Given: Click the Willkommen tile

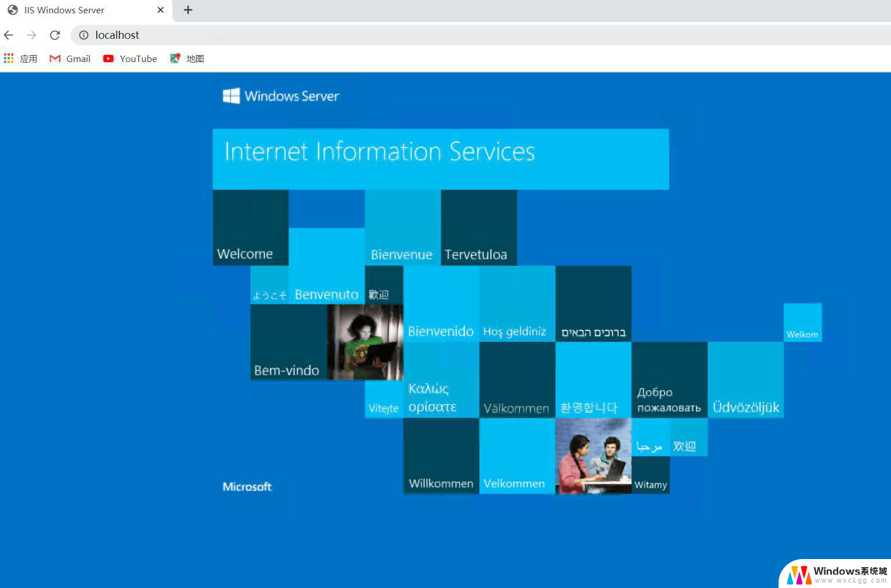Looking at the screenshot, I should point(441,456).
